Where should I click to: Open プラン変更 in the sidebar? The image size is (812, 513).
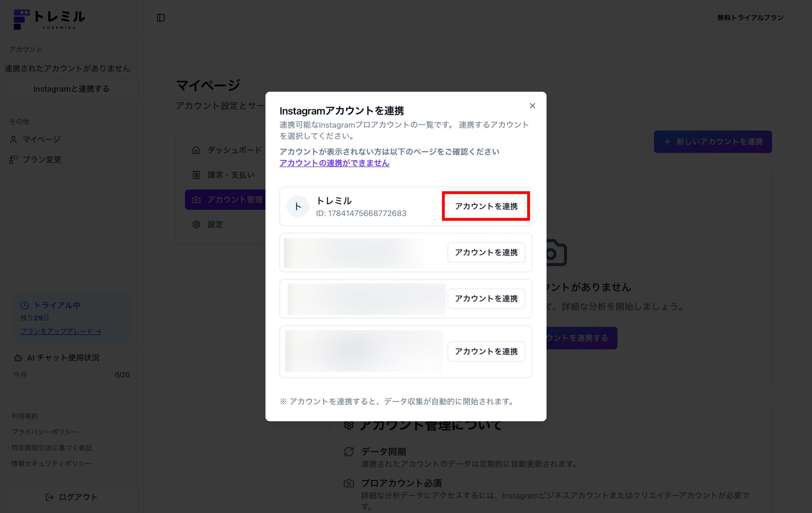(42, 160)
